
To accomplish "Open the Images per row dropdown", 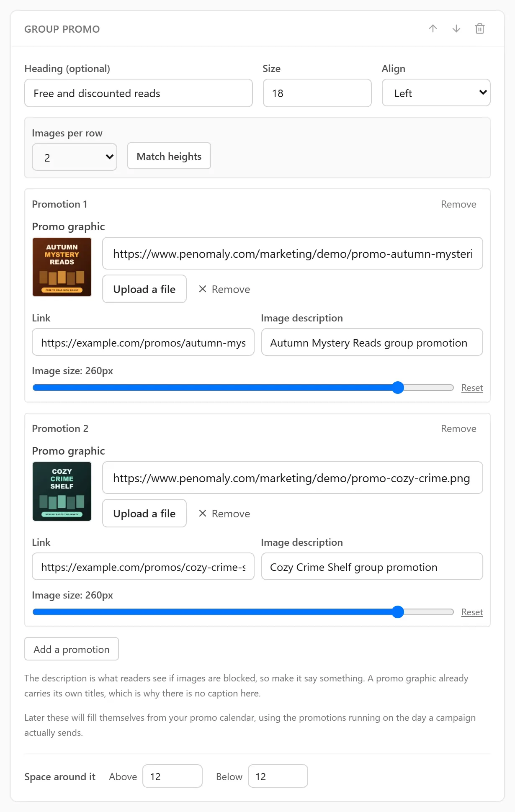I will pyautogui.click(x=75, y=157).
